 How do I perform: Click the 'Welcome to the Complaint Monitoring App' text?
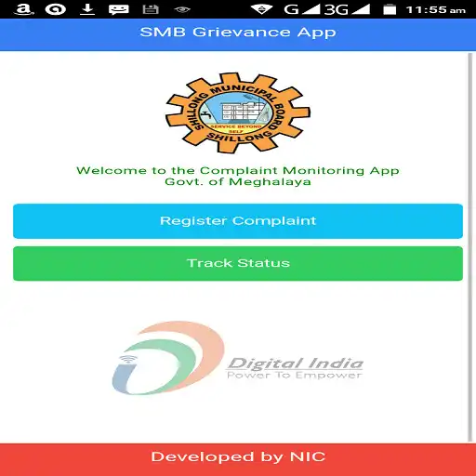pos(238,171)
